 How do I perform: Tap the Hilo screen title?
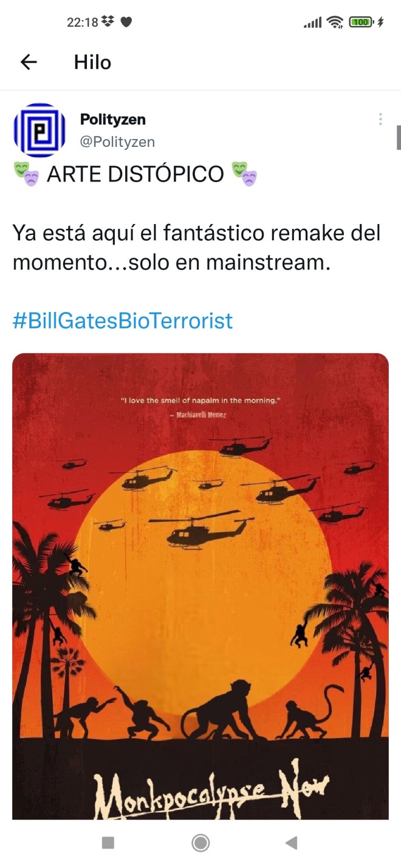[92, 62]
